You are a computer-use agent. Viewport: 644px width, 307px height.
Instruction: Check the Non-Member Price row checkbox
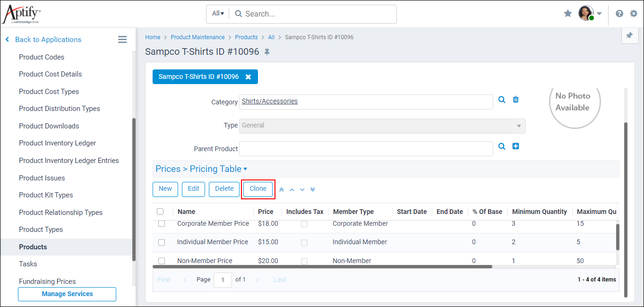tap(162, 261)
